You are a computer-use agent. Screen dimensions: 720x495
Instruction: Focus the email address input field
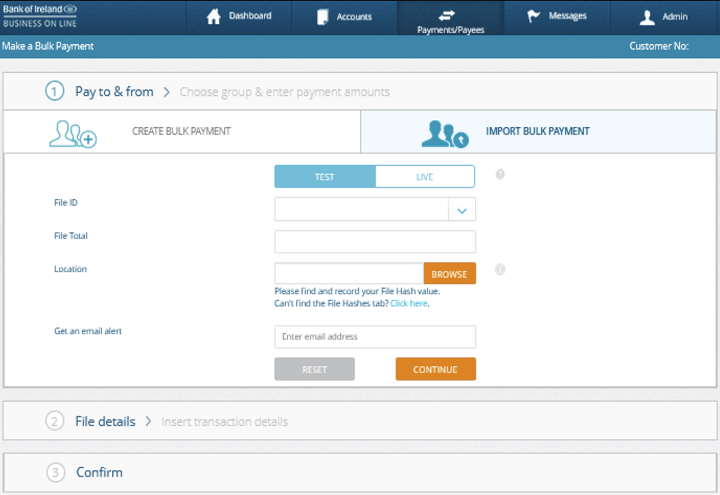click(x=375, y=337)
